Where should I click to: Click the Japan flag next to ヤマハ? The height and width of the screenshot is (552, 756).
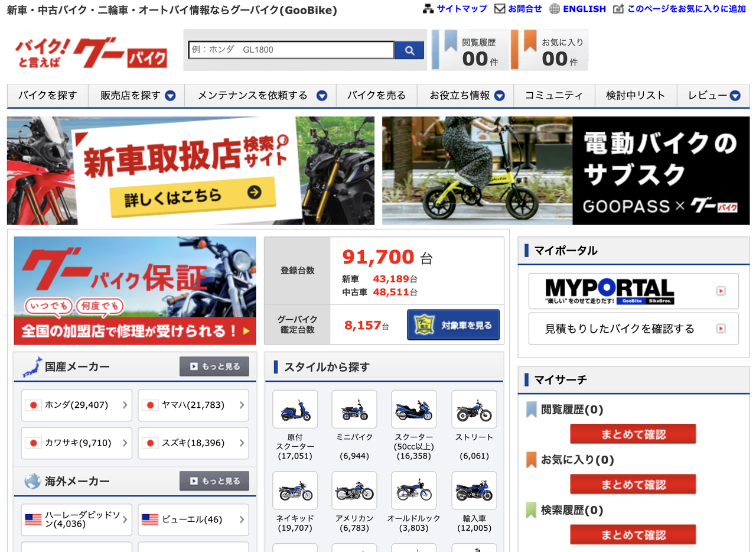pyautogui.click(x=151, y=405)
